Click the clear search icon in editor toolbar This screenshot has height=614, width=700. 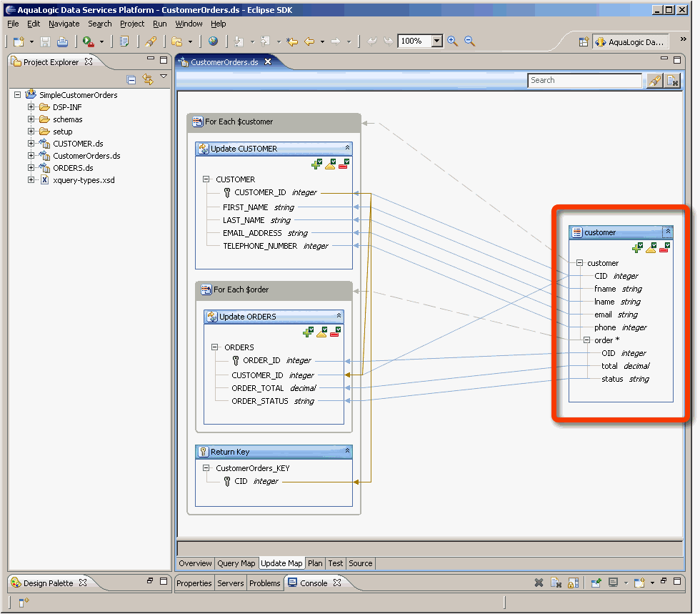click(672, 81)
